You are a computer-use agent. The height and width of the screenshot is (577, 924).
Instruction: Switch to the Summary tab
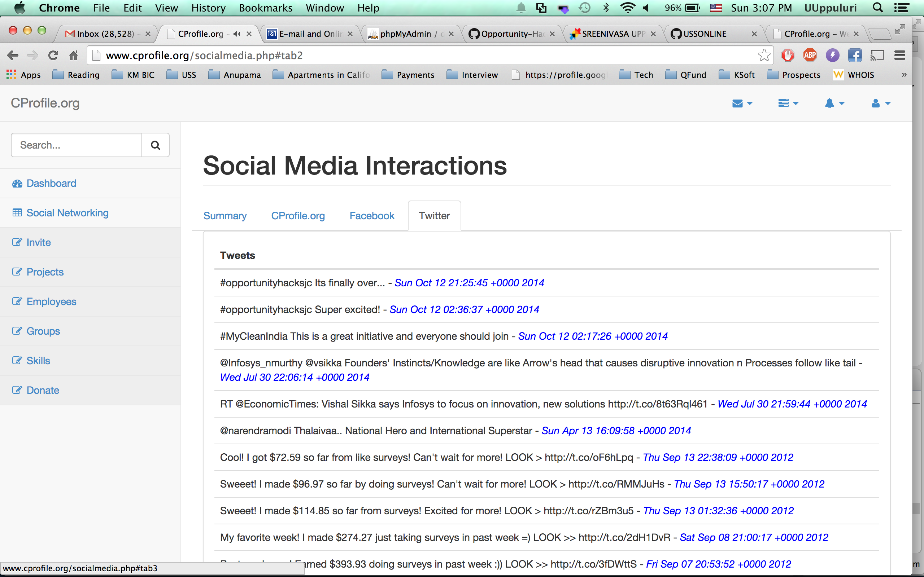click(x=225, y=216)
